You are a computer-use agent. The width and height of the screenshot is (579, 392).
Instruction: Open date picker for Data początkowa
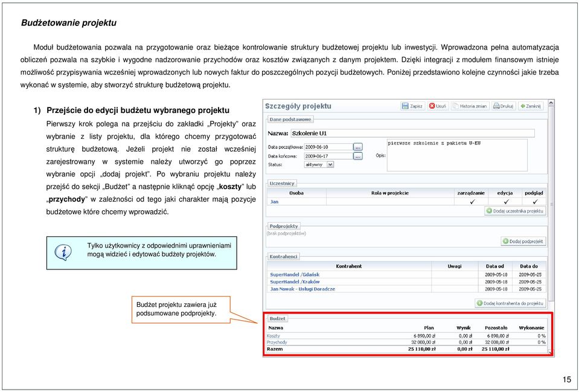(358, 147)
